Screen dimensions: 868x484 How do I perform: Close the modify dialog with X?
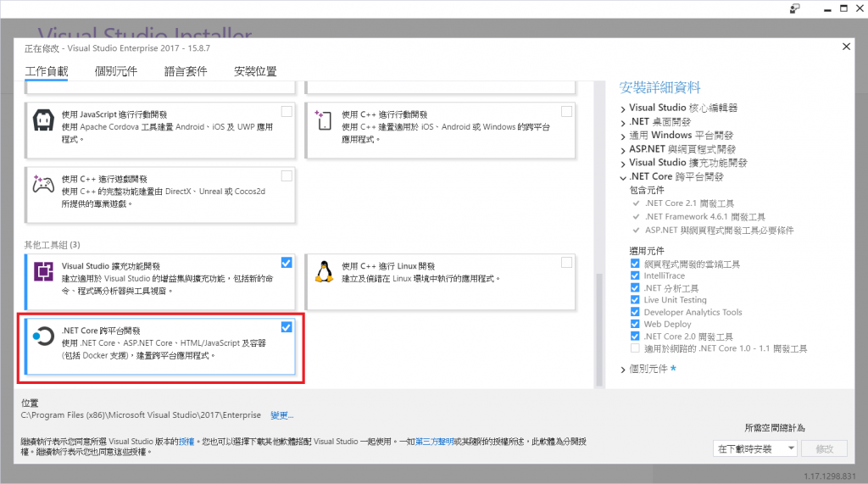click(846, 47)
